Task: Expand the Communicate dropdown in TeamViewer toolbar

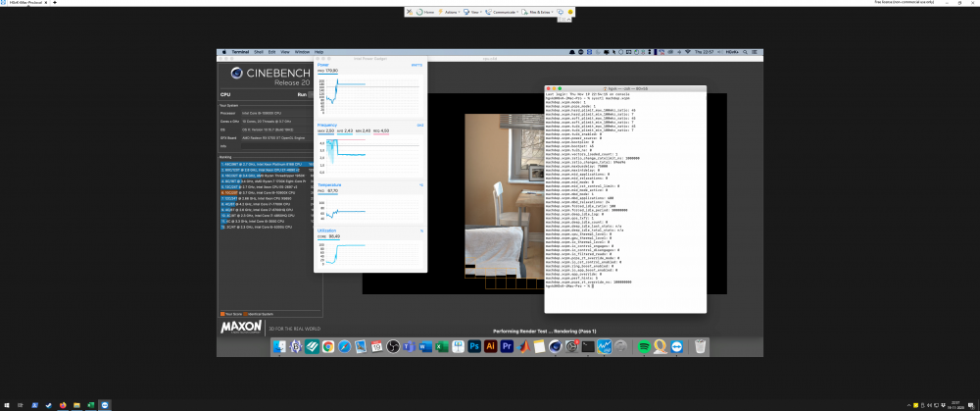Action: click(x=502, y=12)
